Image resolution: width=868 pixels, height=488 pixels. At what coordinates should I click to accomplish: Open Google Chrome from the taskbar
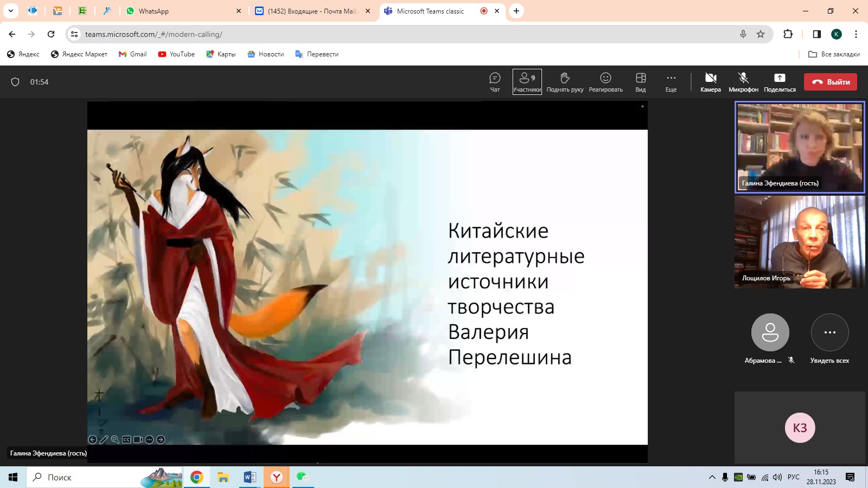(x=196, y=477)
